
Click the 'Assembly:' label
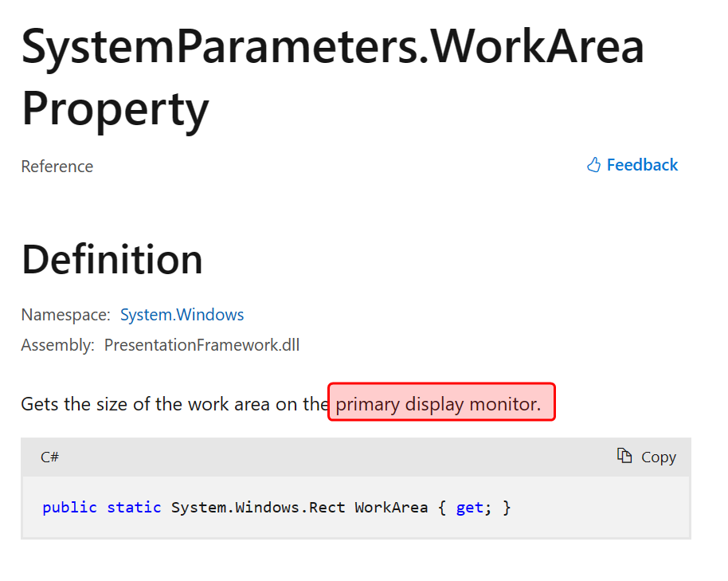point(58,345)
